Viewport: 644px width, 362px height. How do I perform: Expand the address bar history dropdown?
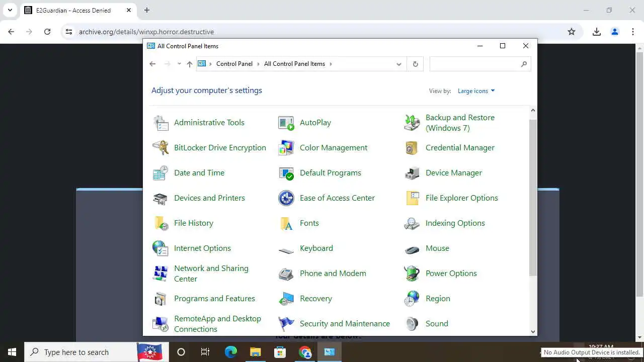(x=398, y=64)
